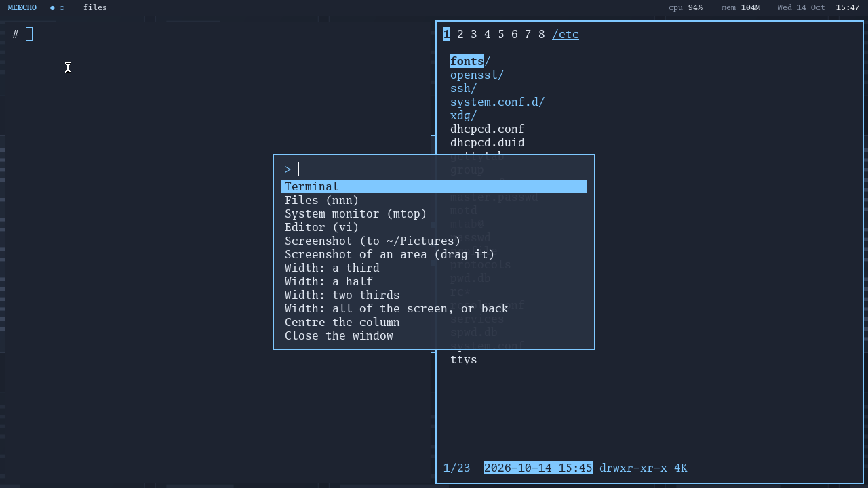
Task: Click the cpu 94% indicator
Action: (x=686, y=8)
